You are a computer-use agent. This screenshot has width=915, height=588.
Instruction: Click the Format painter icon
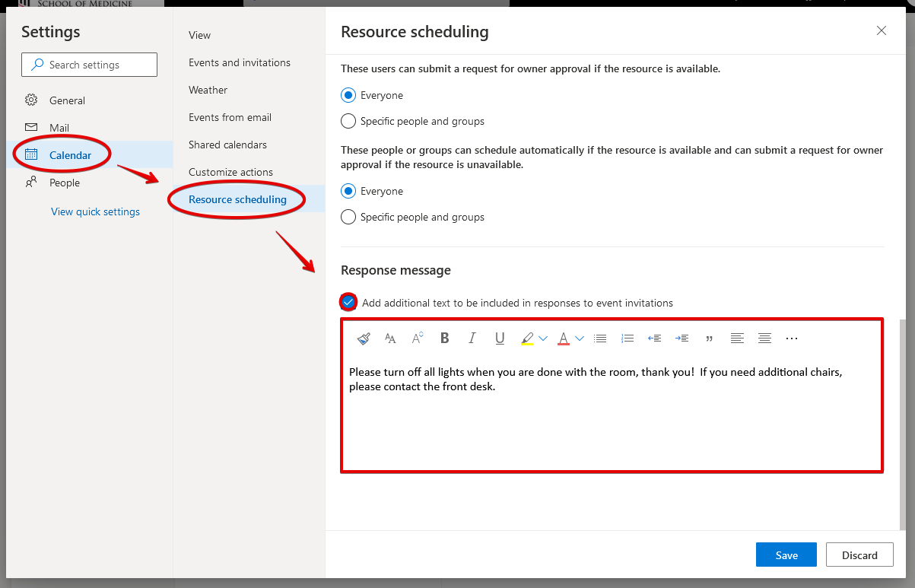[x=364, y=338]
